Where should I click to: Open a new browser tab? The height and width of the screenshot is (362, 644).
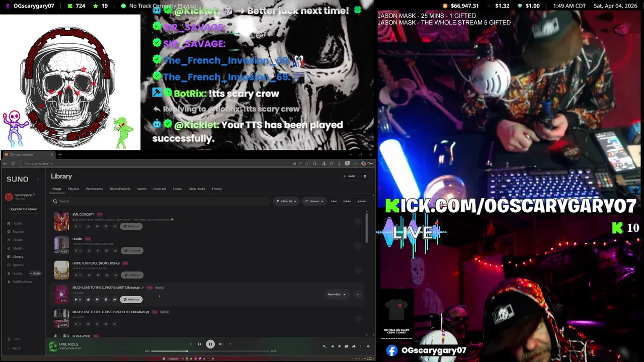point(60,154)
